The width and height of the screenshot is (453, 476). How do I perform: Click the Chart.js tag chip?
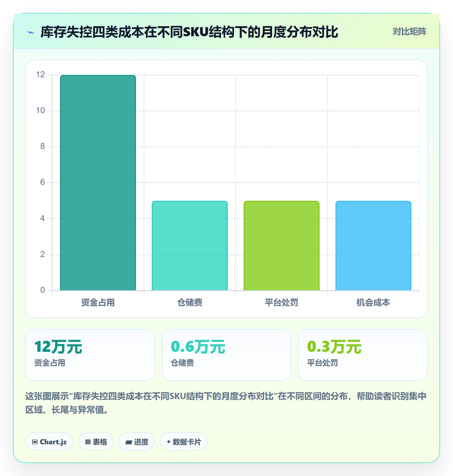(49, 441)
